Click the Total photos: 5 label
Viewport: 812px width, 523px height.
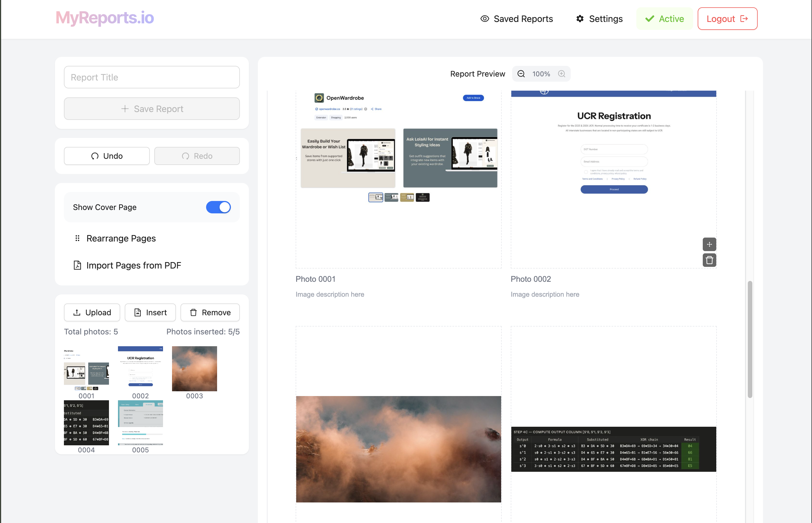click(91, 332)
